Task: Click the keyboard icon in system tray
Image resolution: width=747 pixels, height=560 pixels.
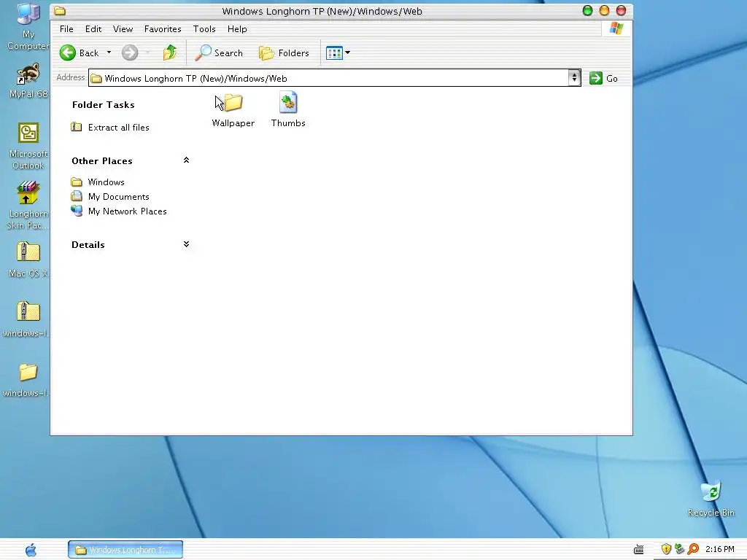Action: click(639, 550)
